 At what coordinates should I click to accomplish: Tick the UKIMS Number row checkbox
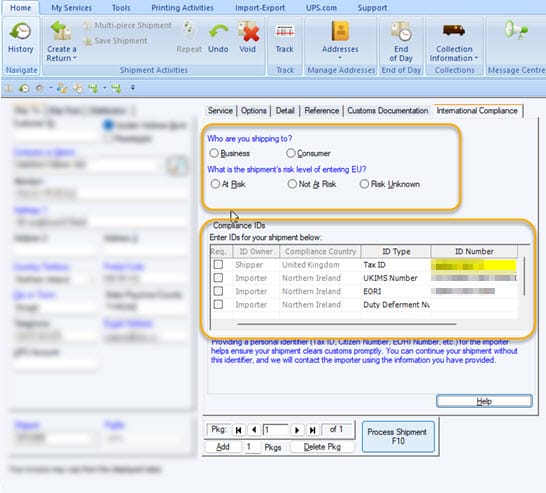(218, 278)
